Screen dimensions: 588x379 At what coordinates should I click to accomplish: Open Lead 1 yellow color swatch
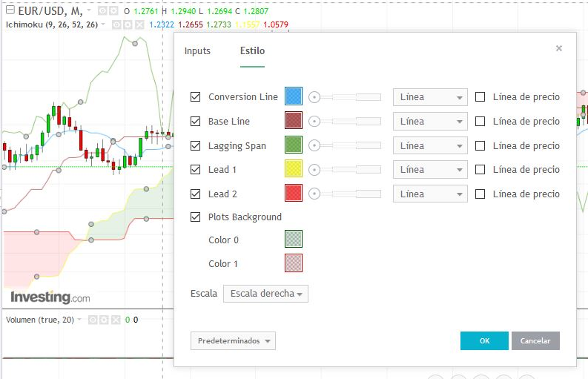coord(294,169)
